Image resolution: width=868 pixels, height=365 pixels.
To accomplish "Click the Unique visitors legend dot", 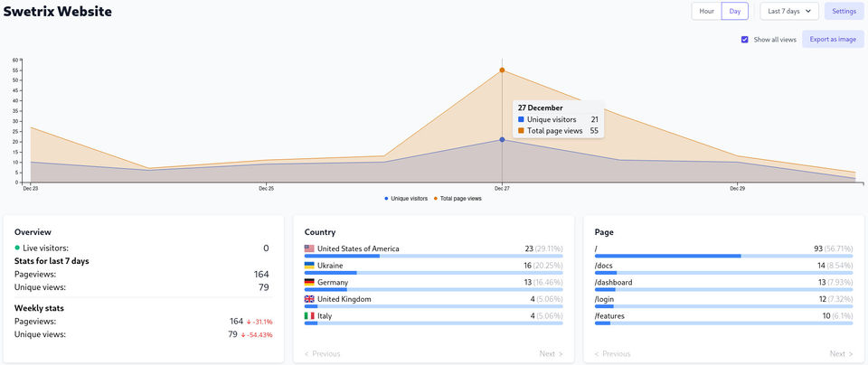I will click(386, 198).
